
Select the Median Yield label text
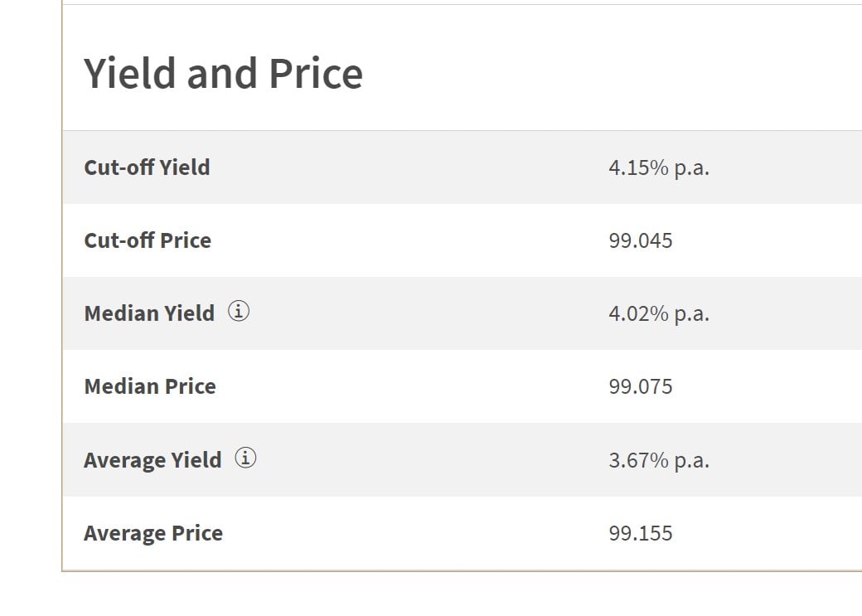point(149,313)
